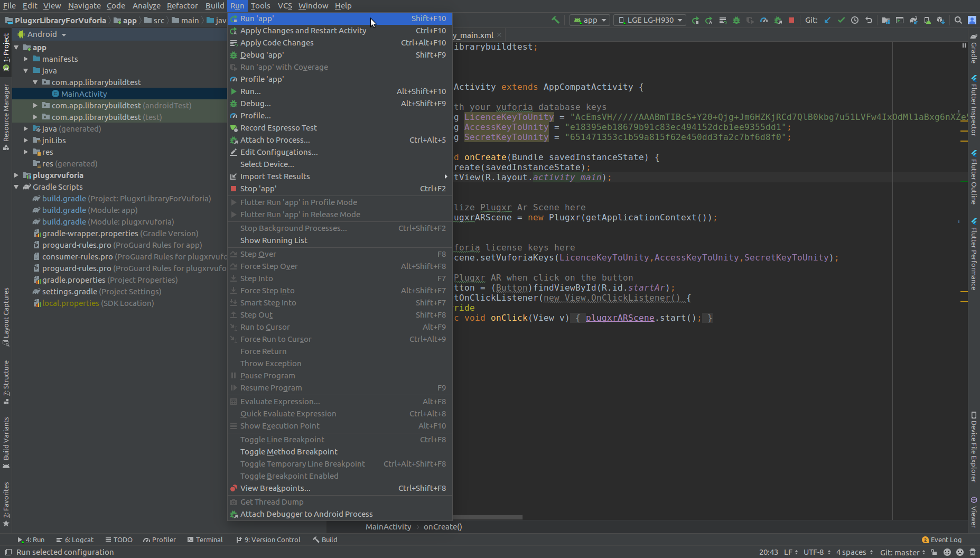The image size is (980, 558).
Task: Click Run Anything toolbar icon
Action: click(x=900, y=20)
